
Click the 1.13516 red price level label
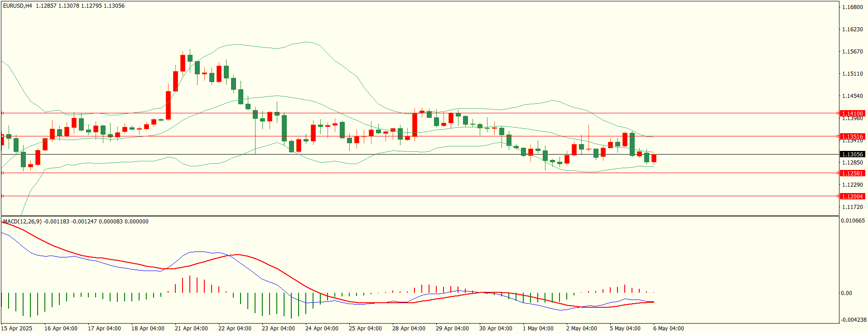852,136
